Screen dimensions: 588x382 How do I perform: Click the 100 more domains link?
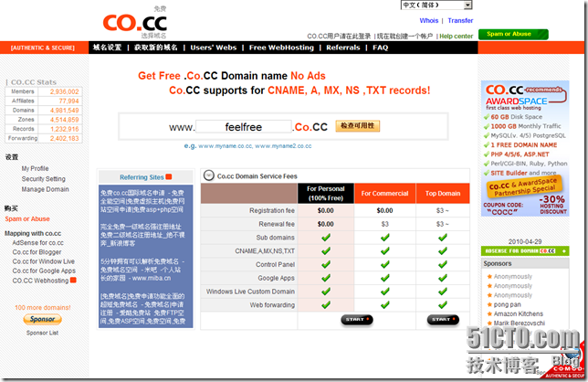point(43,307)
